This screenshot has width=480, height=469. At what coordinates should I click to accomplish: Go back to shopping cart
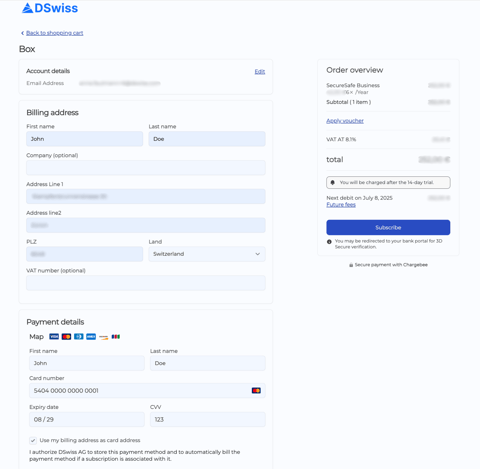54,33
